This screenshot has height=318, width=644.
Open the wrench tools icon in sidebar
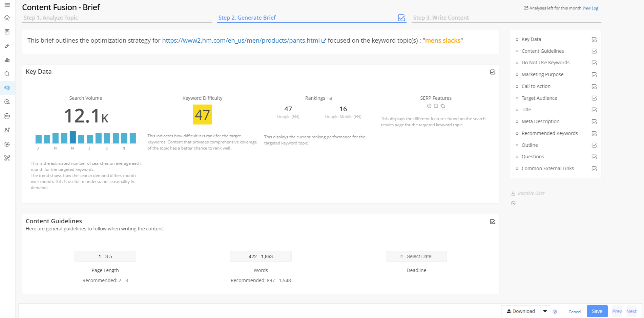(x=7, y=158)
